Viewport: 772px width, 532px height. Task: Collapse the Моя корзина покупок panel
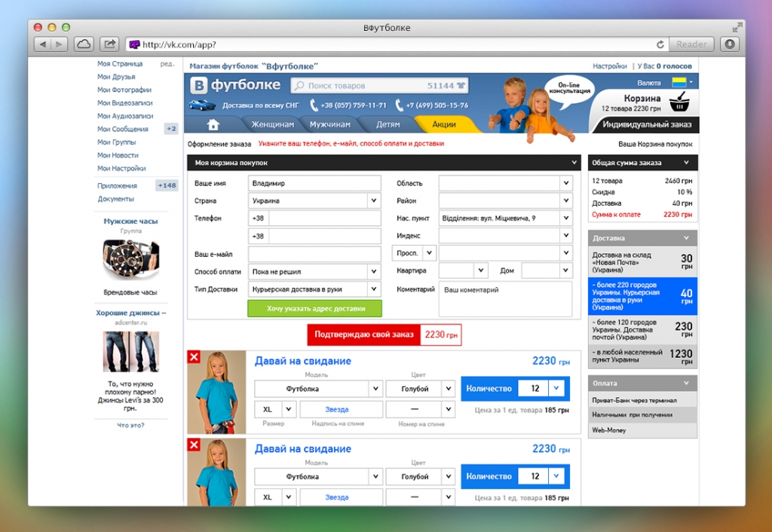click(574, 163)
